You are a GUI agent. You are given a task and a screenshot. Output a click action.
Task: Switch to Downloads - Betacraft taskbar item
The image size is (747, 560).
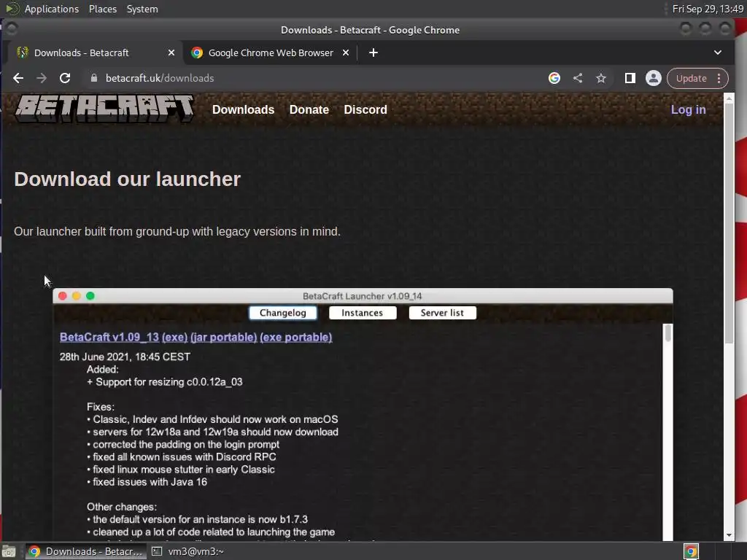tap(86, 551)
